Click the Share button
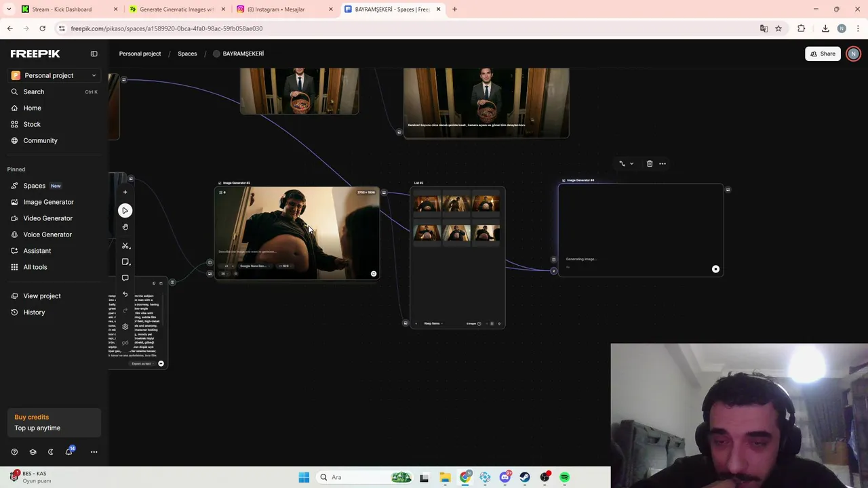Viewport: 868px width, 488px height. (823, 54)
